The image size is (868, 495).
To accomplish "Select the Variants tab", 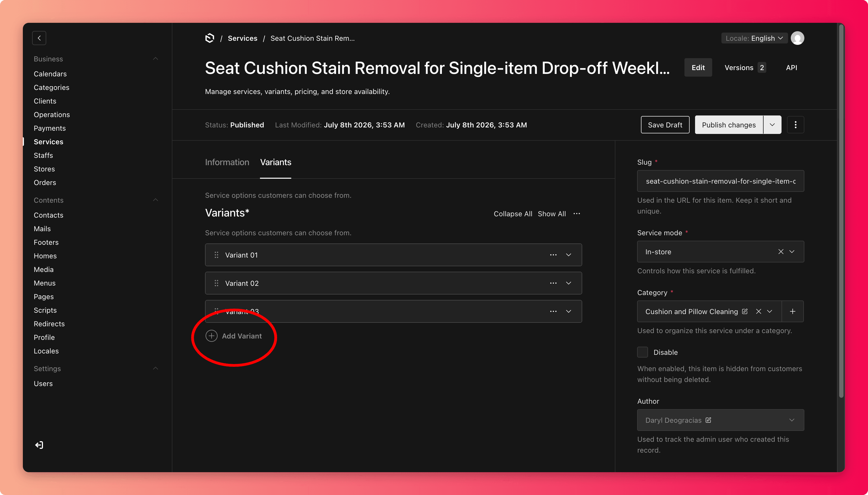I will click(276, 162).
